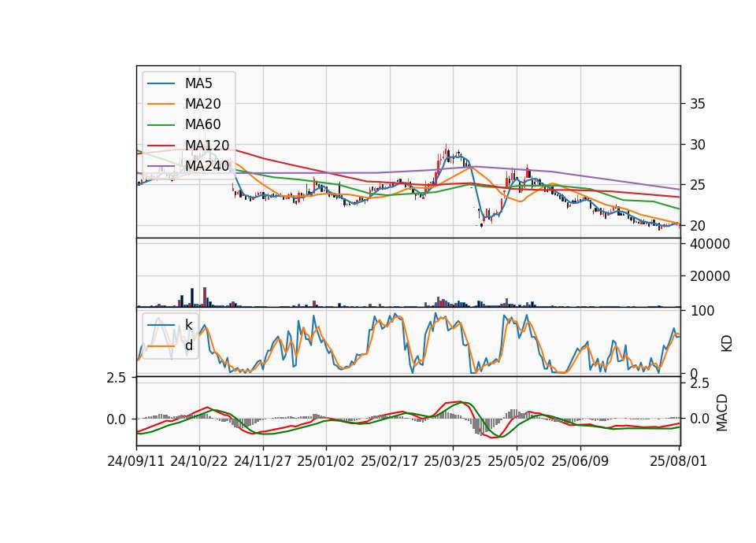Click the volume axis value 40000
756x543 pixels.
pos(710,244)
